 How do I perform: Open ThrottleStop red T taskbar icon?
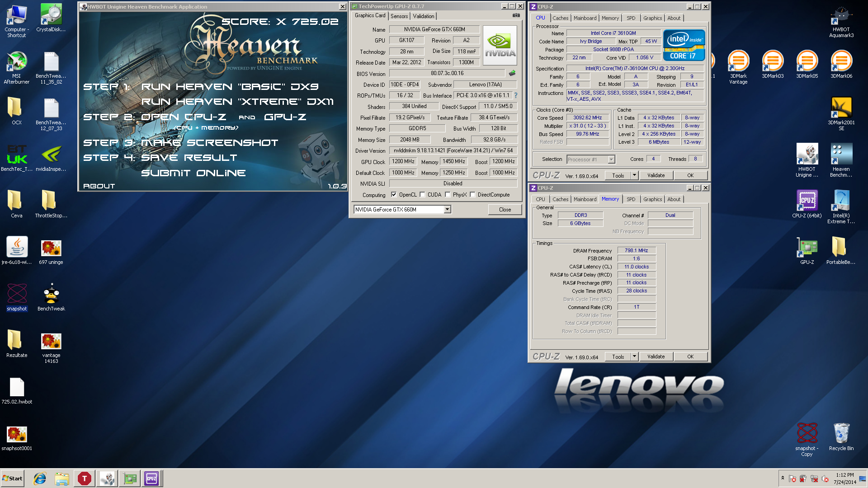85,479
